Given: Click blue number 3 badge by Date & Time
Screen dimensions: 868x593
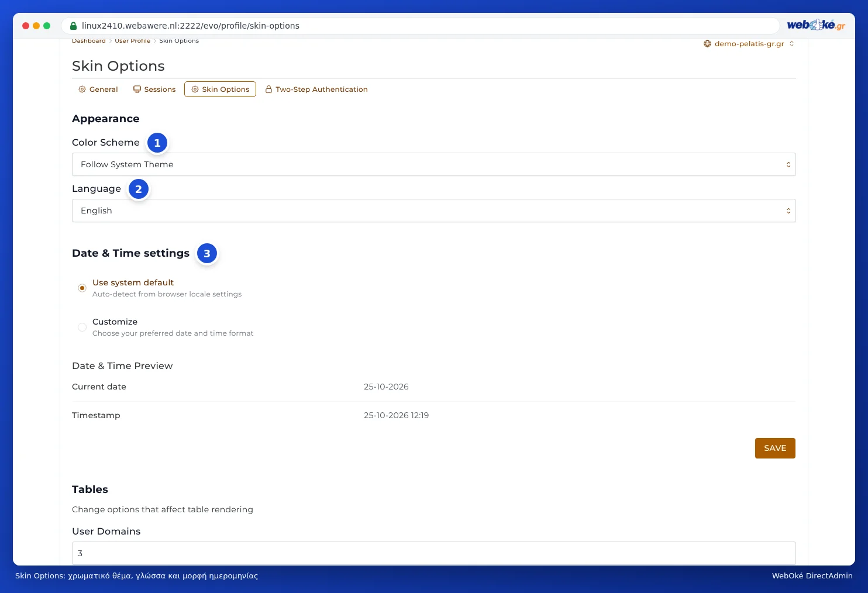Looking at the screenshot, I should point(207,253).
